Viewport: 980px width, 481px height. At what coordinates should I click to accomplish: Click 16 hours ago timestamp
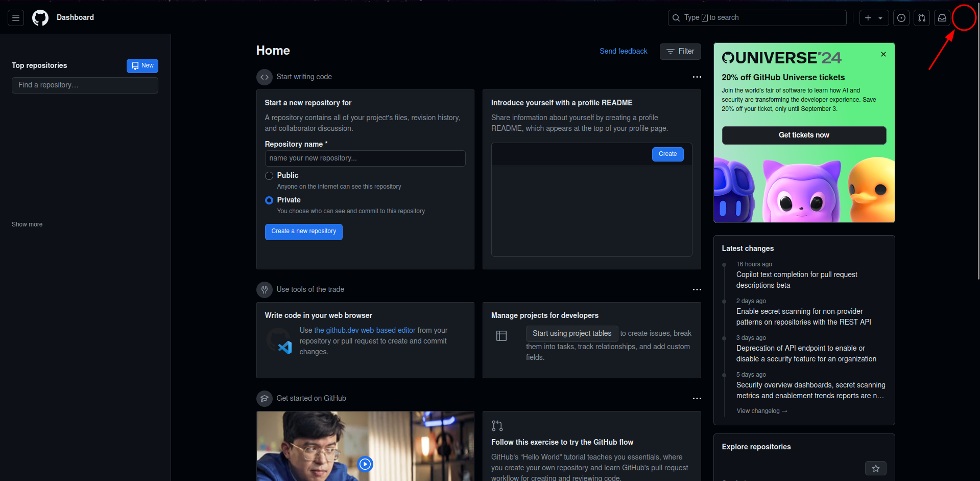click(x=754, y=264)
